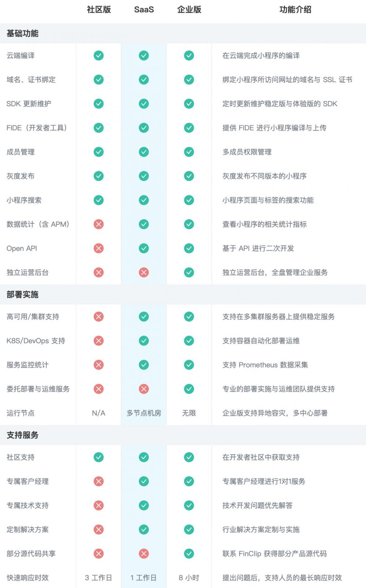Click the 社区版 check icon for 灰度发布
Viewport: 366px width, 588px height.
click(x=98, y=176)
